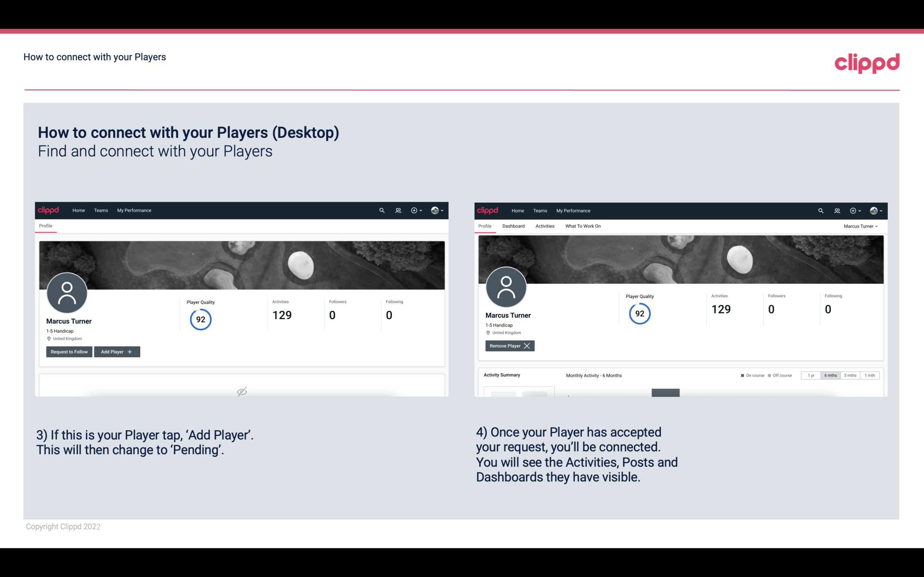
Task: Click the people/connections icon right nav bar
Action: (397, 210)
